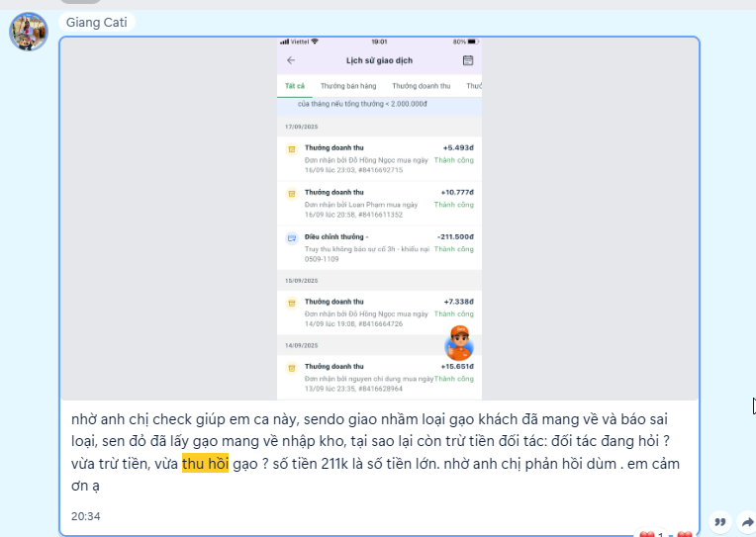Viewport: 756px width, 537px height.
Task: Open the transaction history screenshot image
Action: (379, 219)
